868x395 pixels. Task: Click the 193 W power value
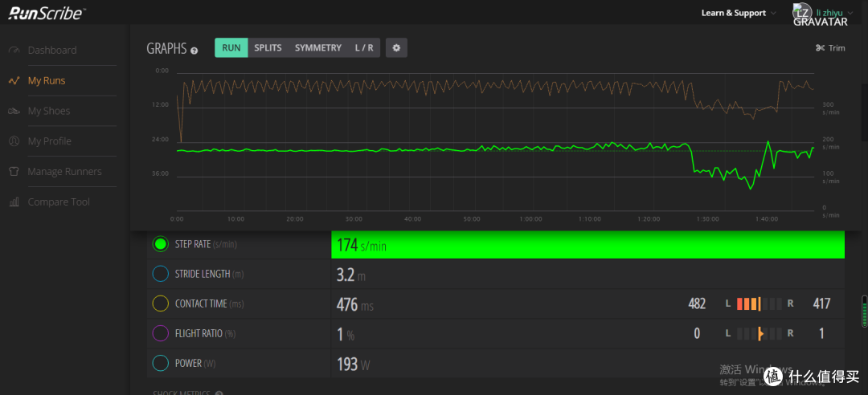click(x=353, y=364)
